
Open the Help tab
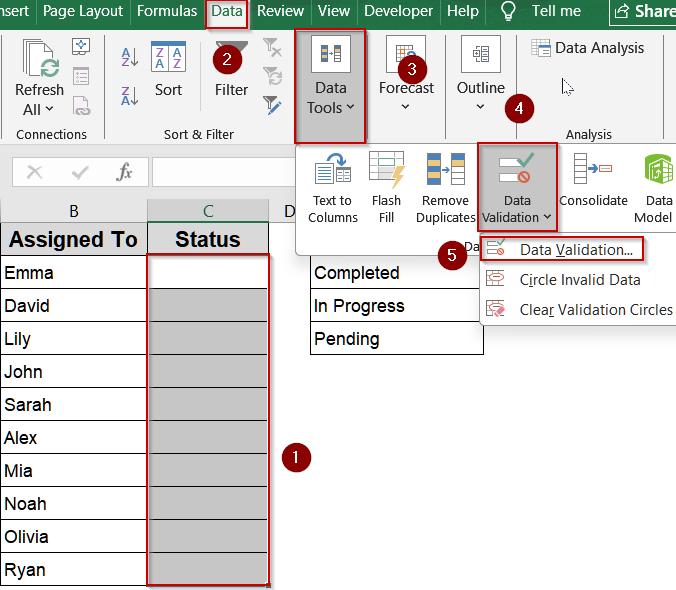point(463,11)
